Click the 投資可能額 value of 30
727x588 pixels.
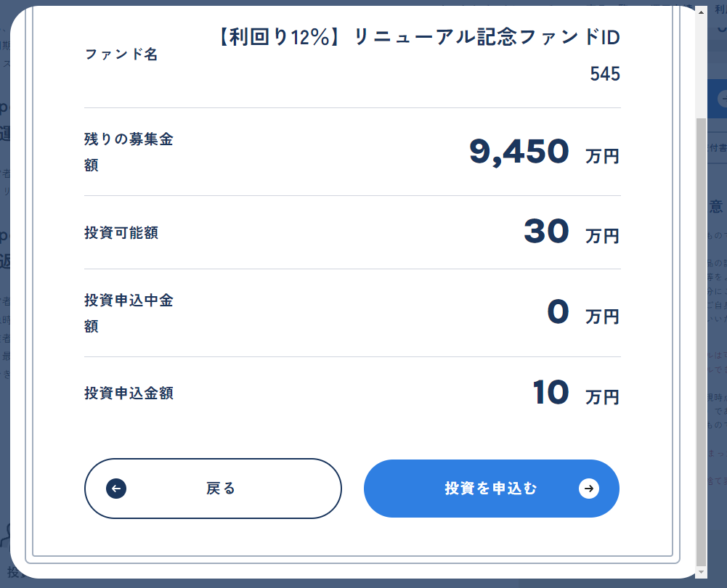(x=546, y=232)
